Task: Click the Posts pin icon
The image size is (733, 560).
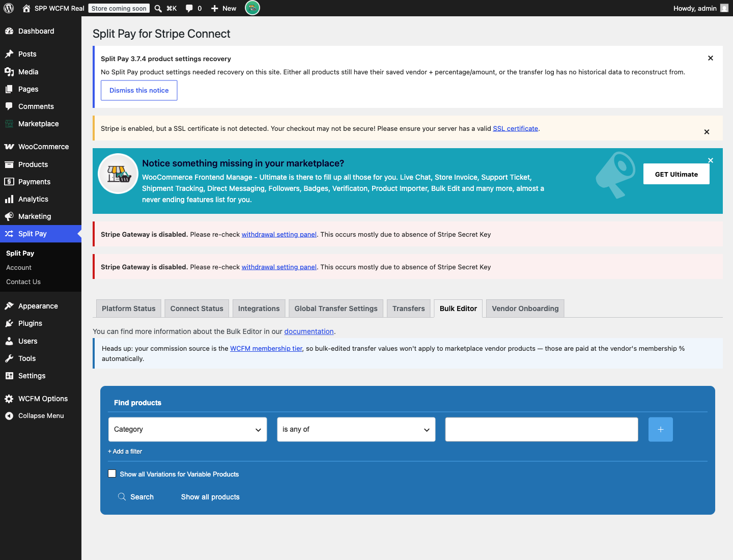Action: [x=9, y=54]
